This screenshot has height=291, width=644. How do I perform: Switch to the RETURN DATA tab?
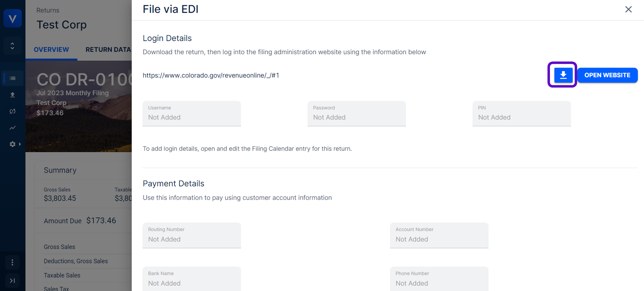pyautogui.click(x=108, y=50)
